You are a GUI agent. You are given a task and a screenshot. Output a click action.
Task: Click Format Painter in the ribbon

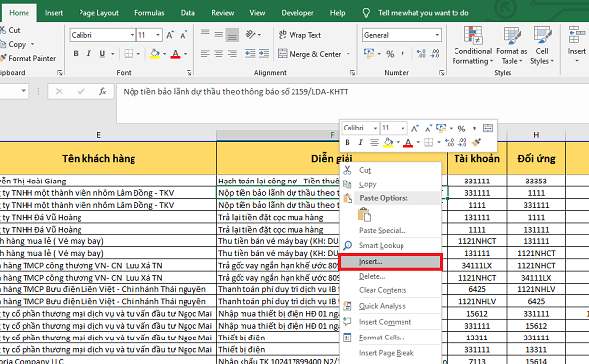[x=28, y=58]
